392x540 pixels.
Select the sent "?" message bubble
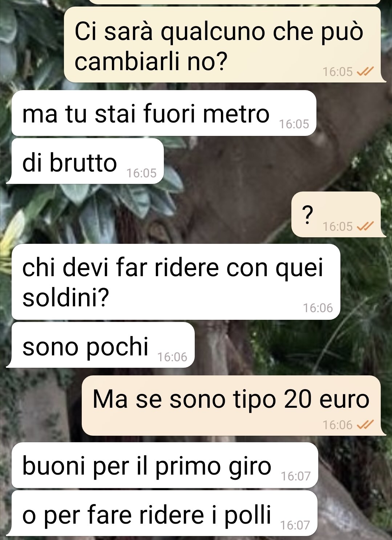click(336, 214)
